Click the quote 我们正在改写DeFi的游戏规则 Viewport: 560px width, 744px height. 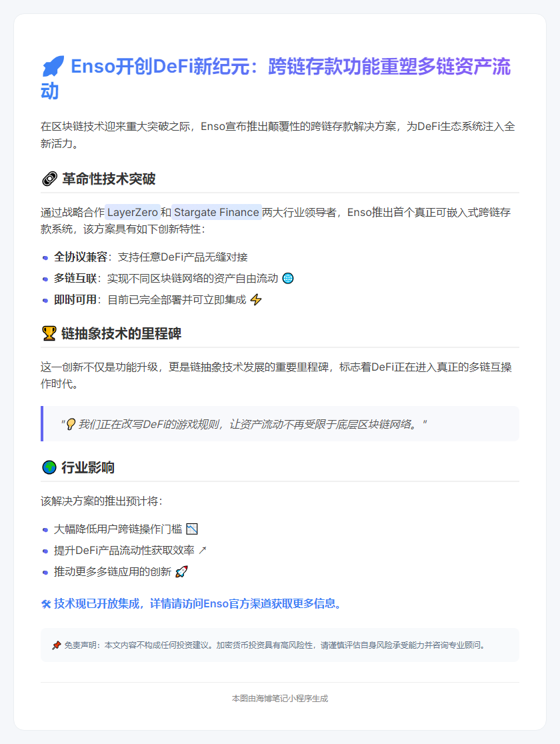[244, 424]
